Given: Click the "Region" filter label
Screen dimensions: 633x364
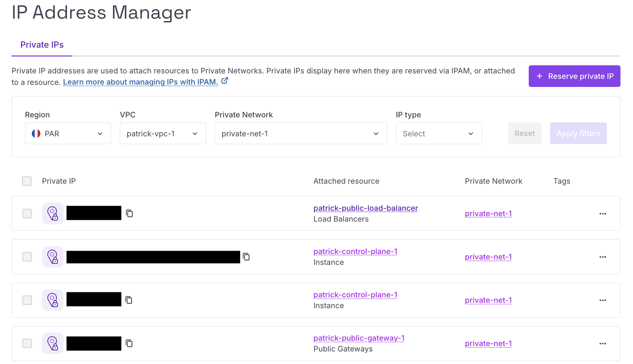Looking at the screenshot, I should click(37, 115).
